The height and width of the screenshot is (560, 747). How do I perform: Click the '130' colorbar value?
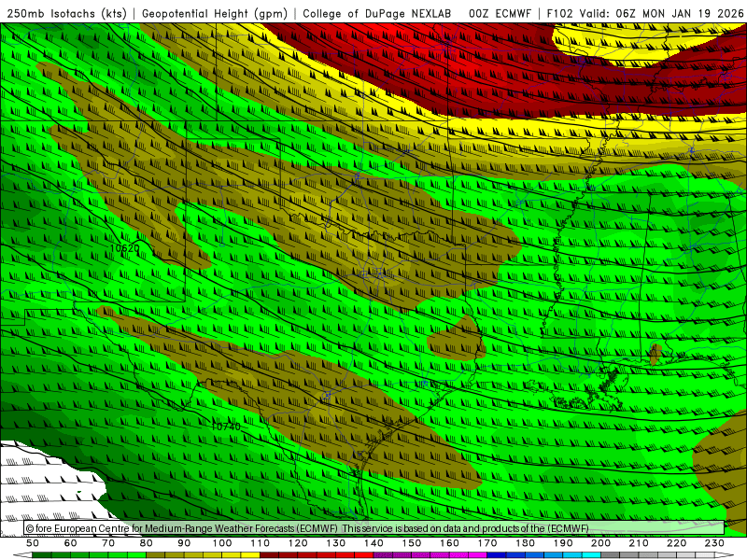click(x=336, y=543)
